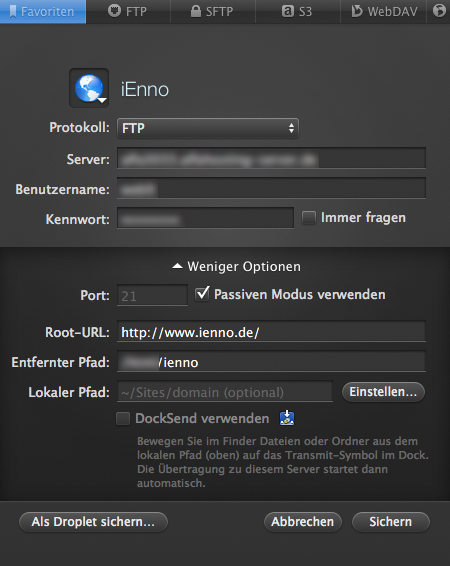Open the Protokoll FTP dropdown
This screenshot has height=566, width=450.
[x=207, y=128]
